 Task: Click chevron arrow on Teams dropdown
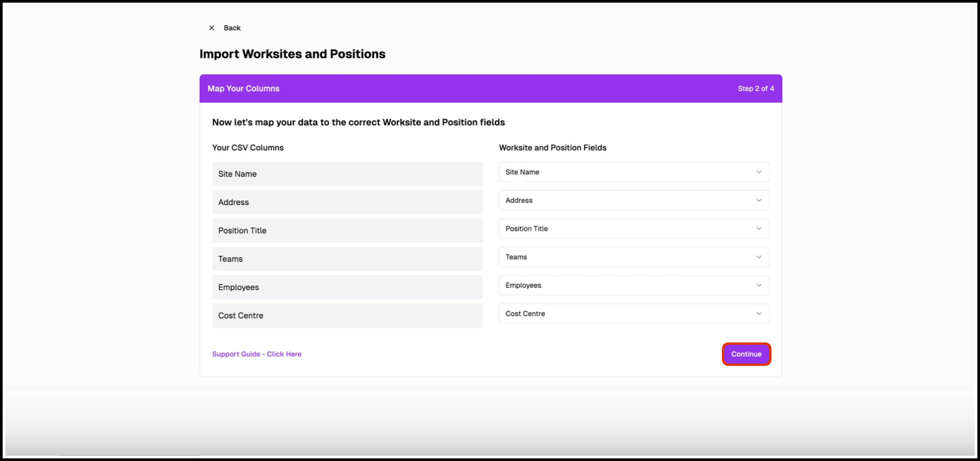click(x=759, y=257)
